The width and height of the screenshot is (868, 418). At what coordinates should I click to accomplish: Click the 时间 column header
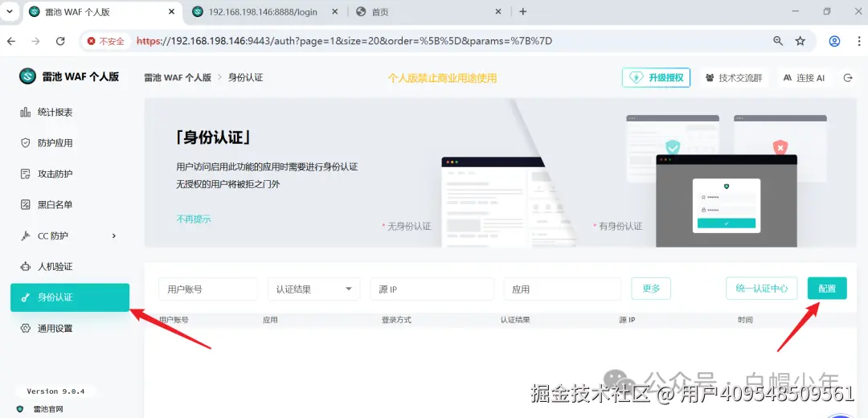pos(745,319)
